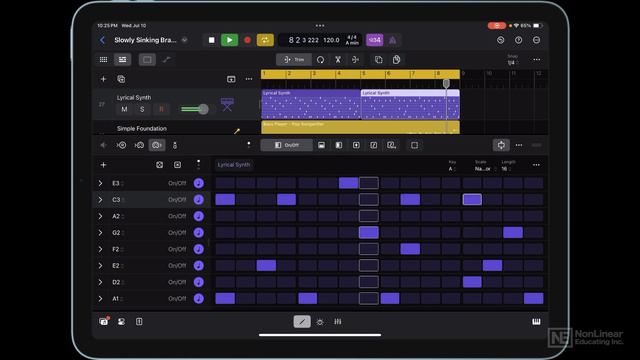Toggle the active first step in C3 row
This screenshot has height=360, width=640.
[x=225, y=199]
